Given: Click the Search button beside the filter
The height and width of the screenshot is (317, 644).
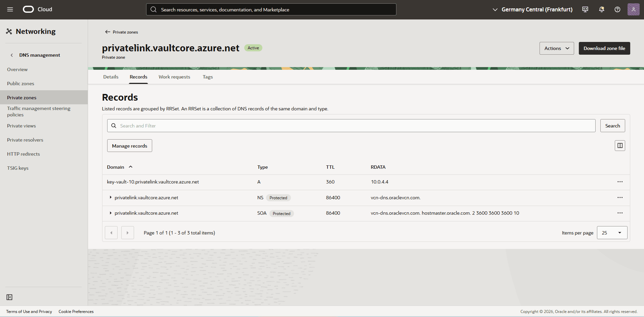Looking at the screenshot, I should tap(612, 126).
